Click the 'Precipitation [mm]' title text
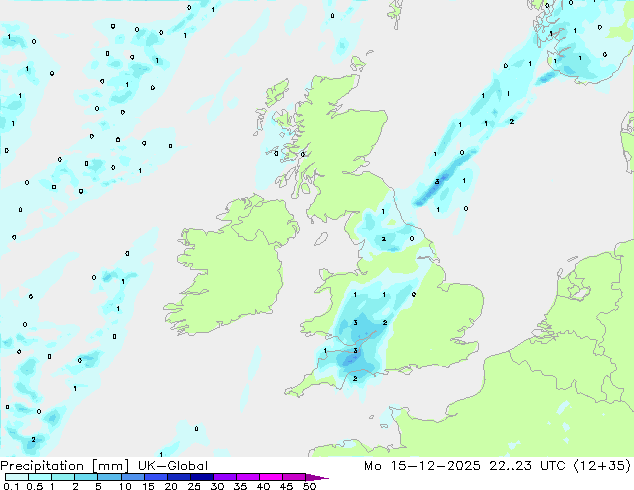 pos(64,466)
